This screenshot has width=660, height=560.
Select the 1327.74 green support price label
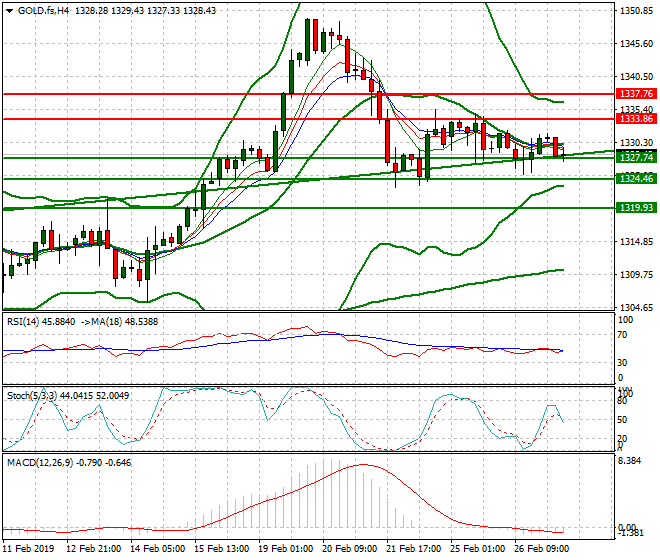coord(636,157)
